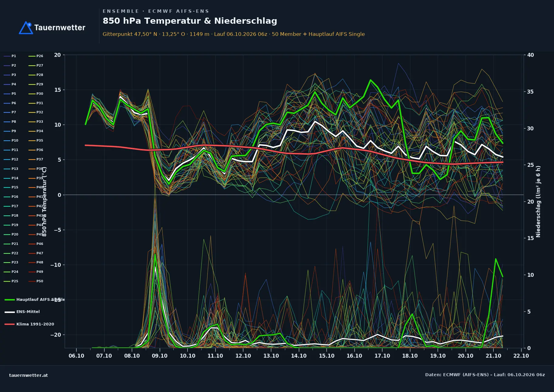
Task: Click the ENSEMBLE · ECMWF AIFS-ENS header text
Action: [156, 11]
